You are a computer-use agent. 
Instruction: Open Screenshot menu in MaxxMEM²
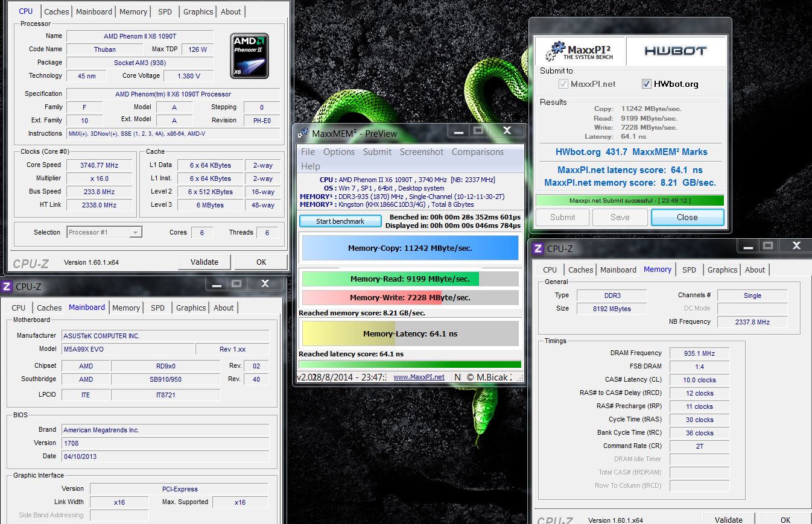(422, 152)
